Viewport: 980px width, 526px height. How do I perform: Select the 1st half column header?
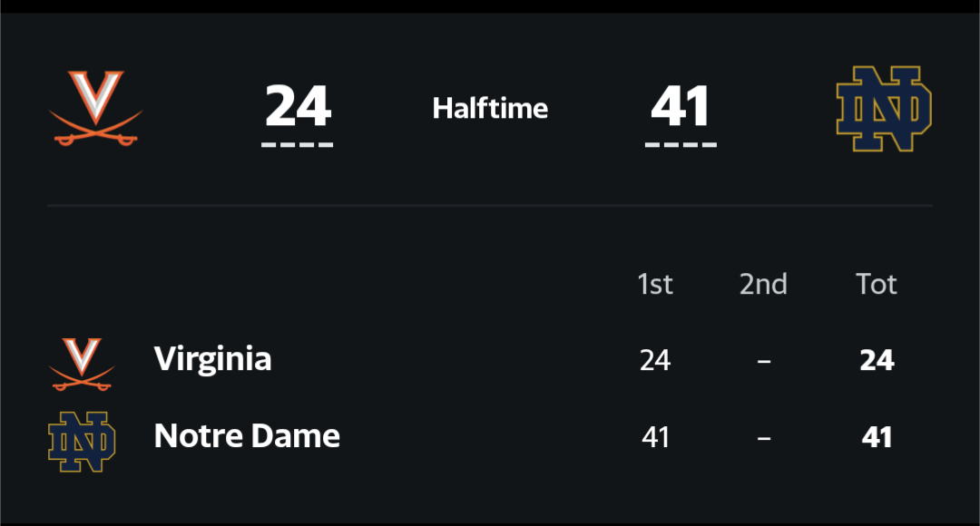coord(655,285)
